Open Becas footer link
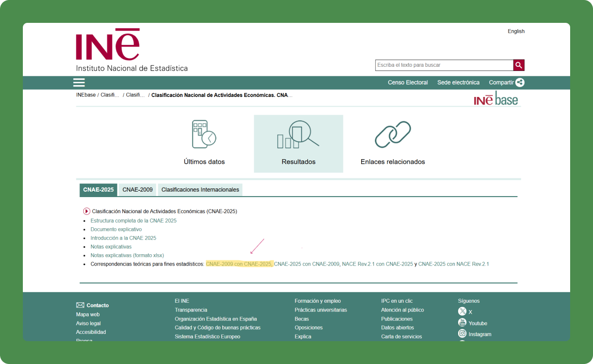The width and height of the screenshot is (593, 364). point(302,319)
